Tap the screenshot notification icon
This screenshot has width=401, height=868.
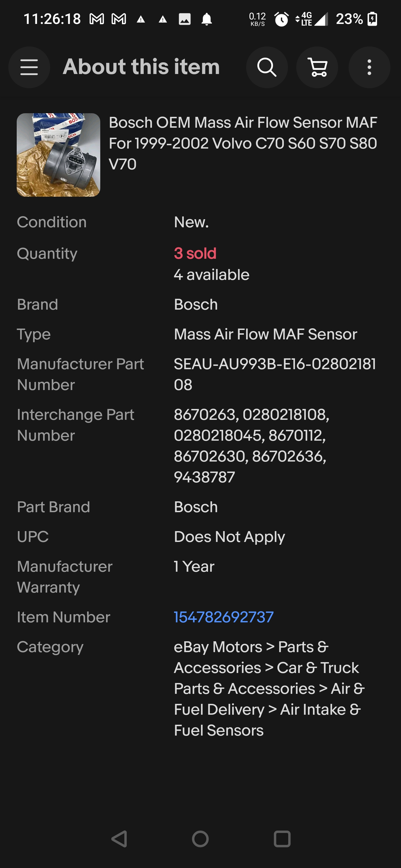point(184,19)
